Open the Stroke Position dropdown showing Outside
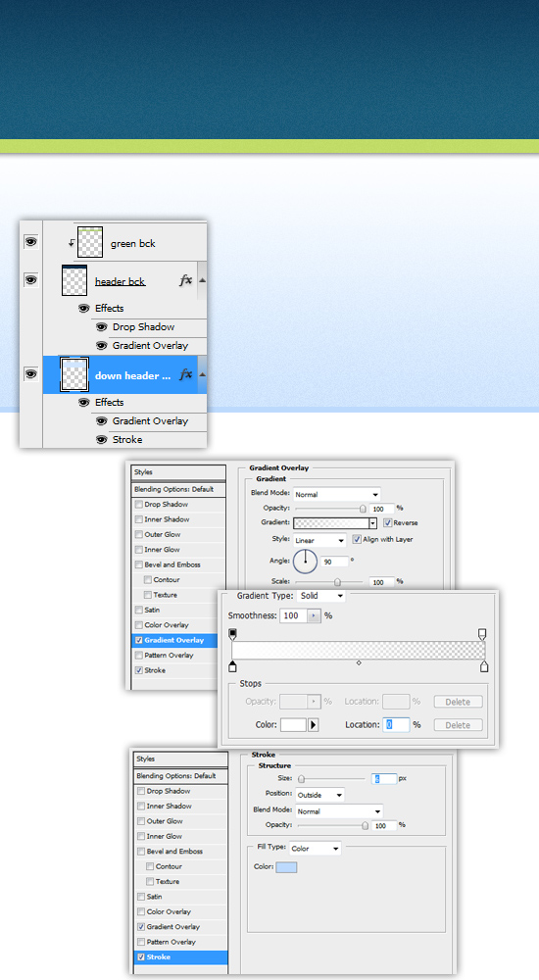539x980 pixels. [x=319, y=795]
